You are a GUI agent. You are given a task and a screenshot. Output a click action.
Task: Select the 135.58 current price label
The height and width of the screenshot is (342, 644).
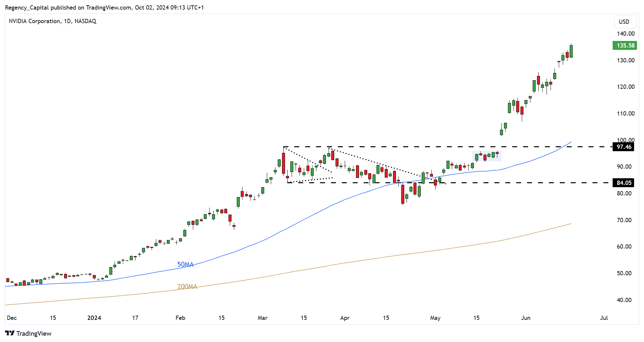[x=625, y=46]
